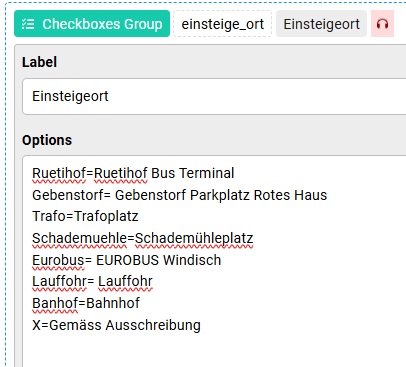
Task: Click the underlined Eurobus key word
Action: (x=58, y=260)
